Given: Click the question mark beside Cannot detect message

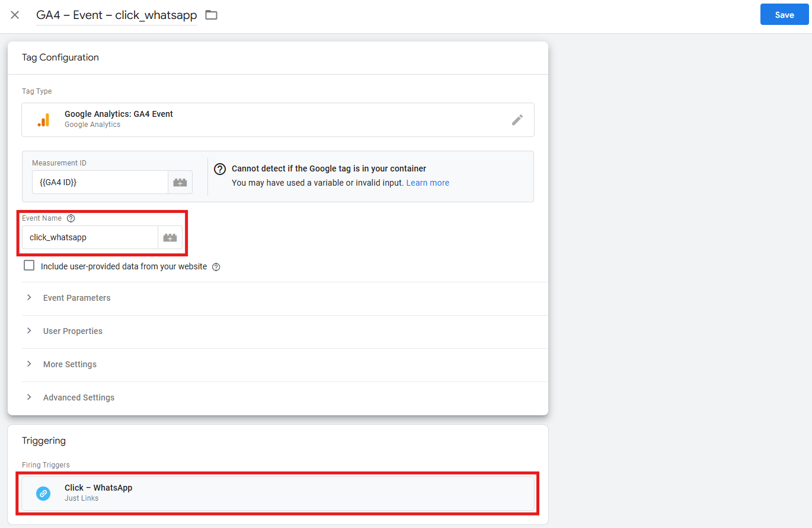Looking at the screenshot, I should [x=220, y=169].
